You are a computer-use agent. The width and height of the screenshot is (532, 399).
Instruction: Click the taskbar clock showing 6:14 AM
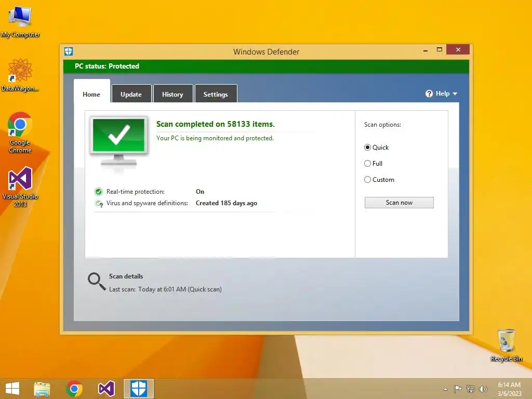509,389
